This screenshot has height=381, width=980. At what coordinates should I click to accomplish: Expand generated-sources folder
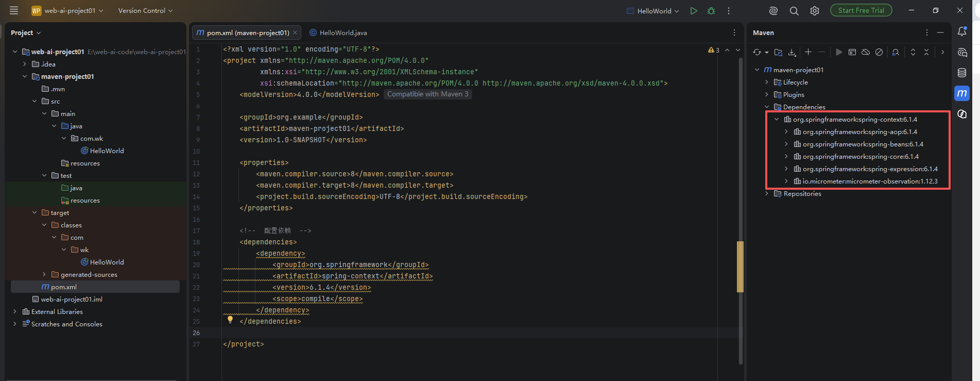[x=44, y=274]
